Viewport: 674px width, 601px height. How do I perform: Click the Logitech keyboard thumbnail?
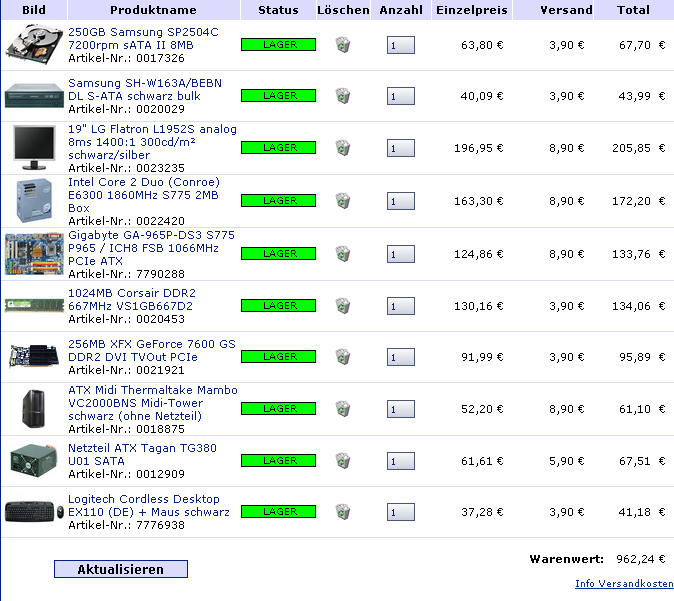(x=34, y=512)
